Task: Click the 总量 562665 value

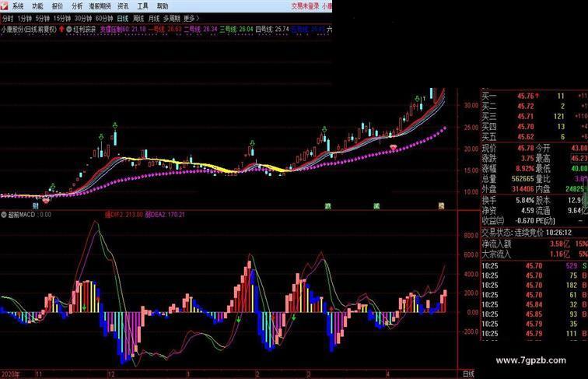Action: [x=523, y=179]
